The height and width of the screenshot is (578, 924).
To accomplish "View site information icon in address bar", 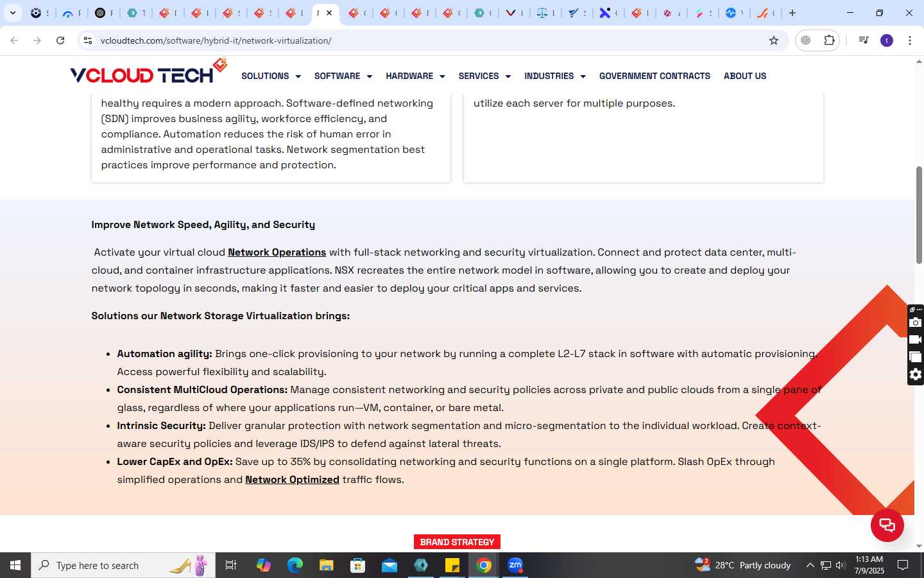I will pyautogui.click(x=88, y=40).
